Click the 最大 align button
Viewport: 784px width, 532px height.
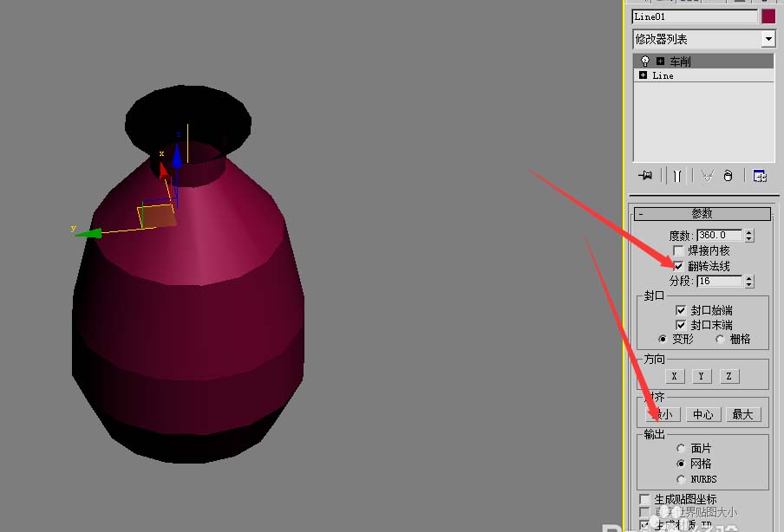click(x=742, y=414)
